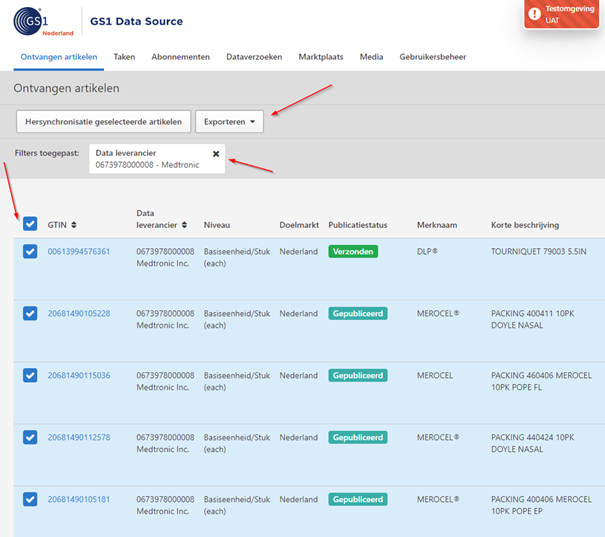Open the Dataverzoeken tab
605x537 pixels.
pyautogui.click(x=254, y=57)
